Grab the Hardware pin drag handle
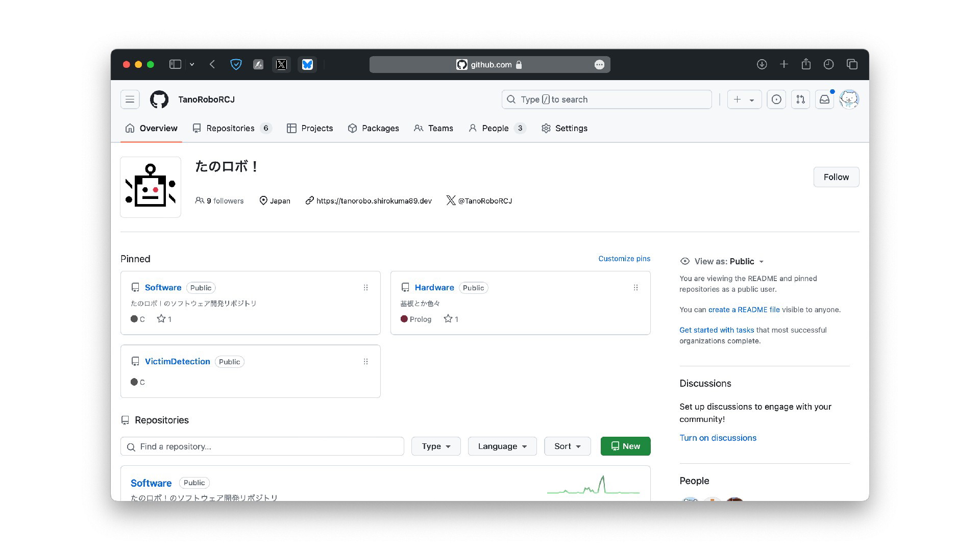980x551 pixels. tap(635, 288)
